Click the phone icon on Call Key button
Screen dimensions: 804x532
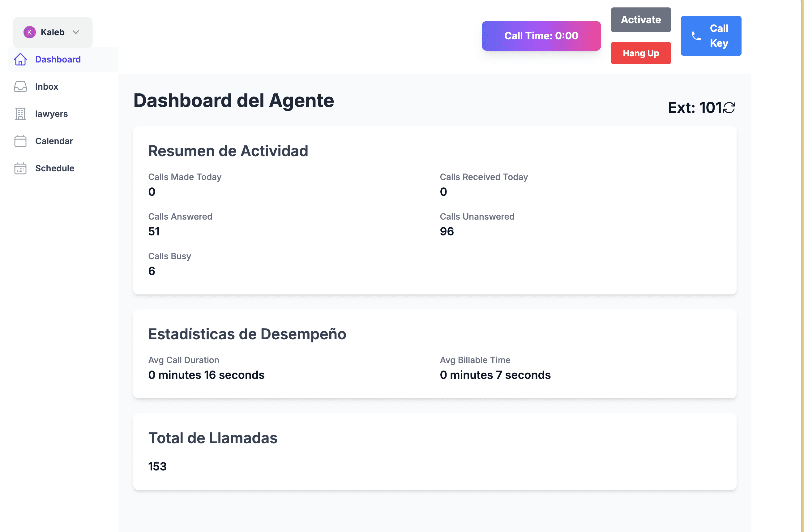[x=696, y=36]
